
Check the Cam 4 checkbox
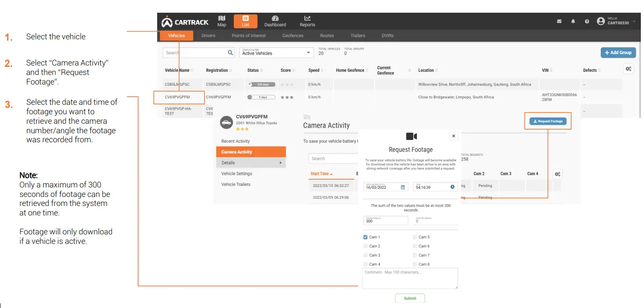point(365,264)
